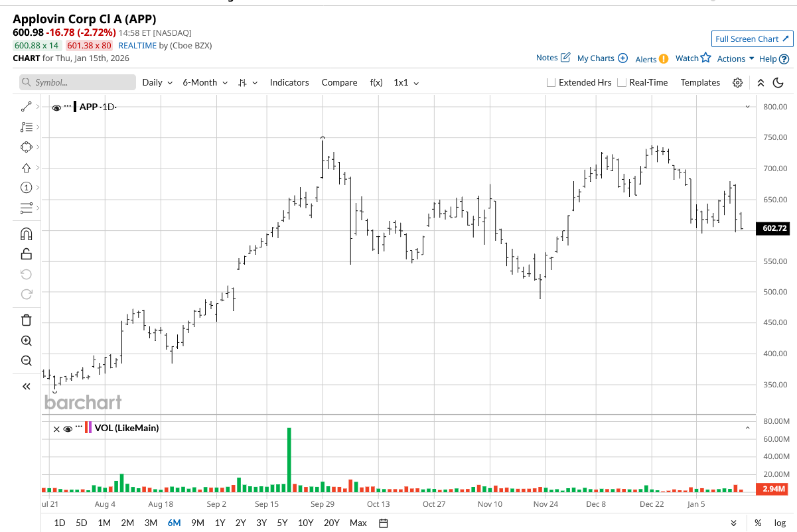Open the 1x1 layout dropdown
This screenshot has height=532, width=797.
click(x=406, y=83)
